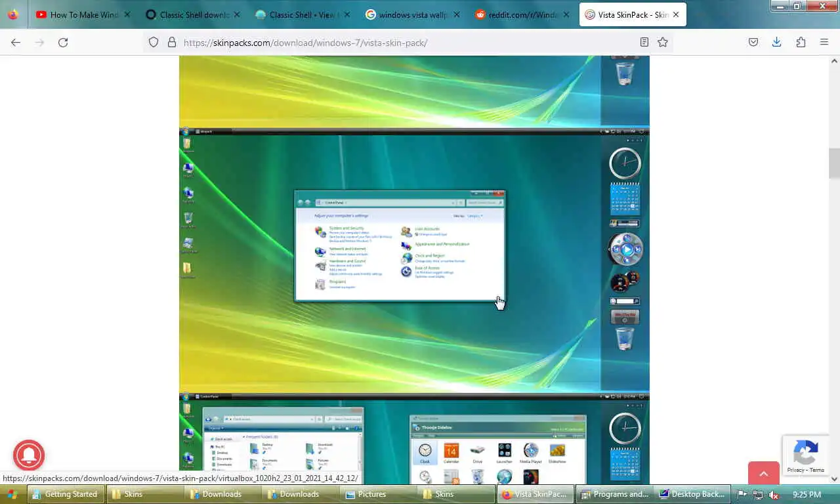840x504 pixels.
Task: Bookmark this page with the star
Action: (x=663, y=42)
